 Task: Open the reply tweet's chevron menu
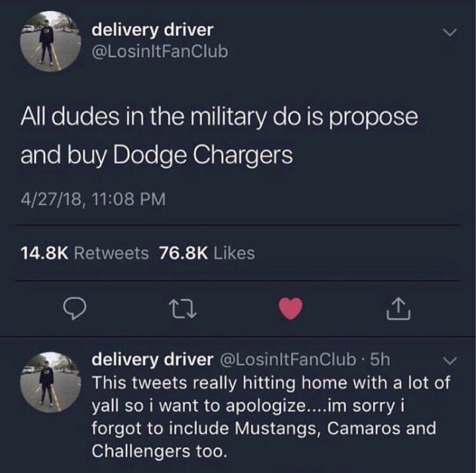coord(451,361)
